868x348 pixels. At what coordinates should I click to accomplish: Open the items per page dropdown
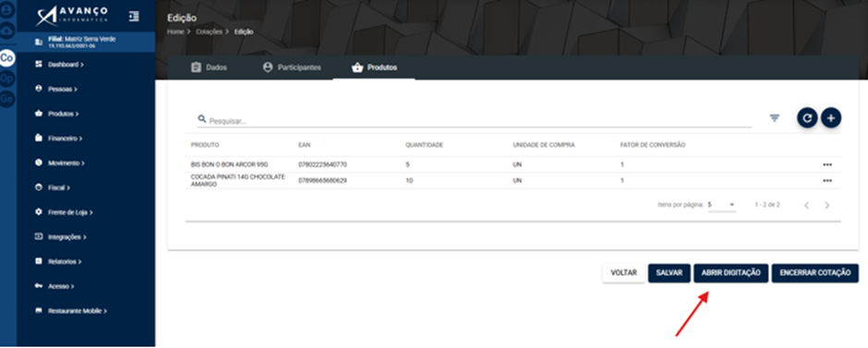click(722, 205)
